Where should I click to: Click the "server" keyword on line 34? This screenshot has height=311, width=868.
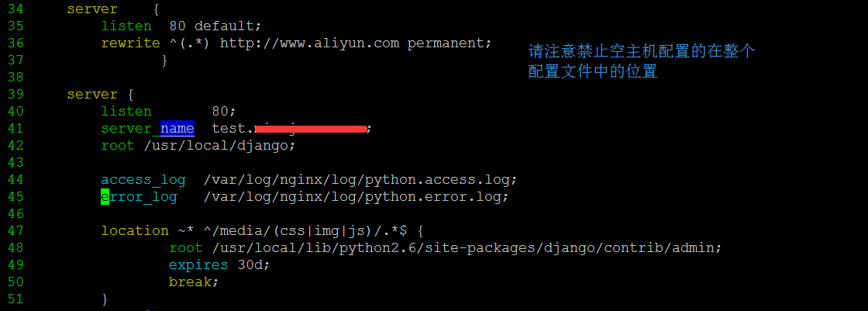[92, 9]
